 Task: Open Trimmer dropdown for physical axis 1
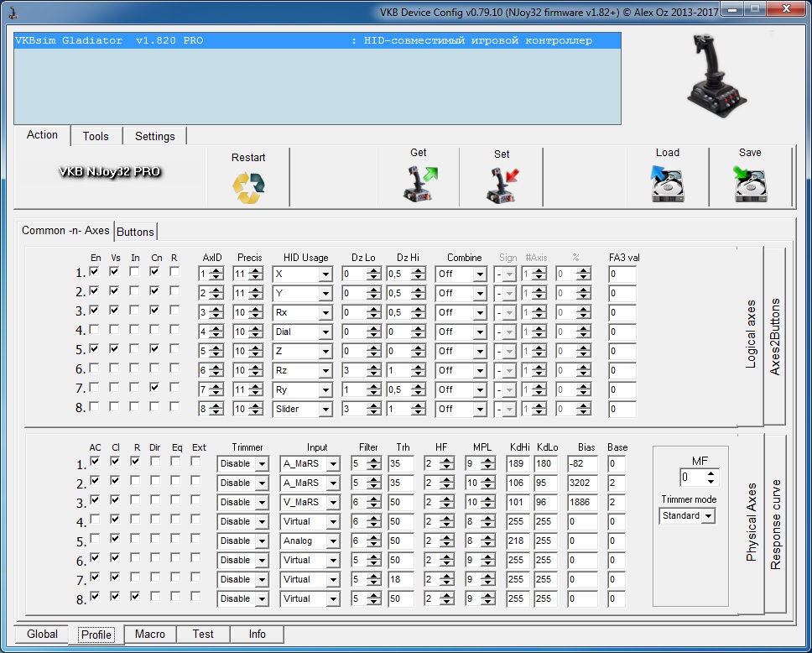pyautogui.click(x=242, y=464)
